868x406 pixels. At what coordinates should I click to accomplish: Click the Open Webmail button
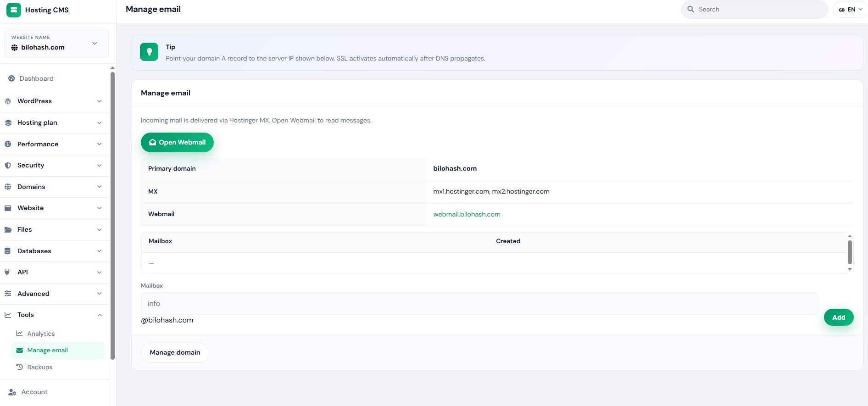(177, 142)
